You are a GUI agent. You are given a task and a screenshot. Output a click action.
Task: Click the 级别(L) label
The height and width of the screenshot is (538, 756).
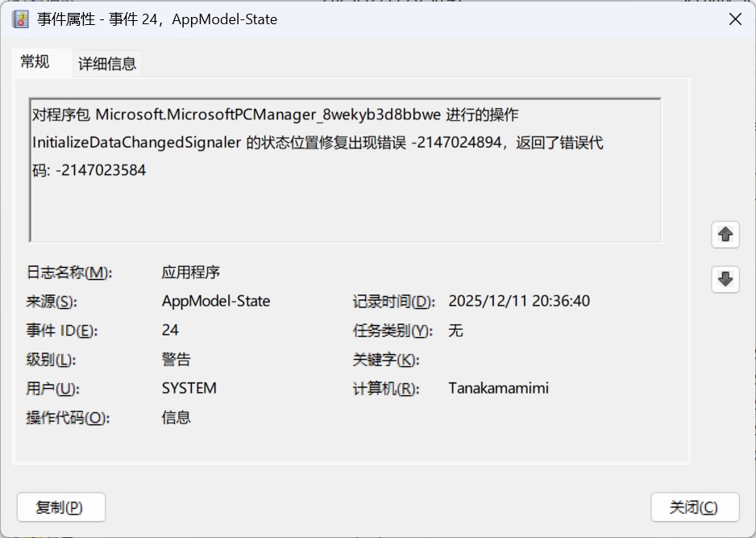click(x=51, y=360)
